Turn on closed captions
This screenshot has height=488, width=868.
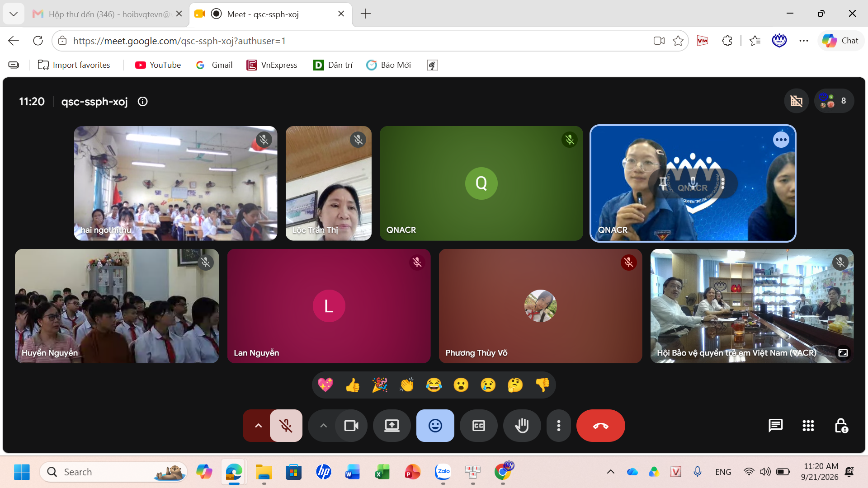click(x=478, y=426)
